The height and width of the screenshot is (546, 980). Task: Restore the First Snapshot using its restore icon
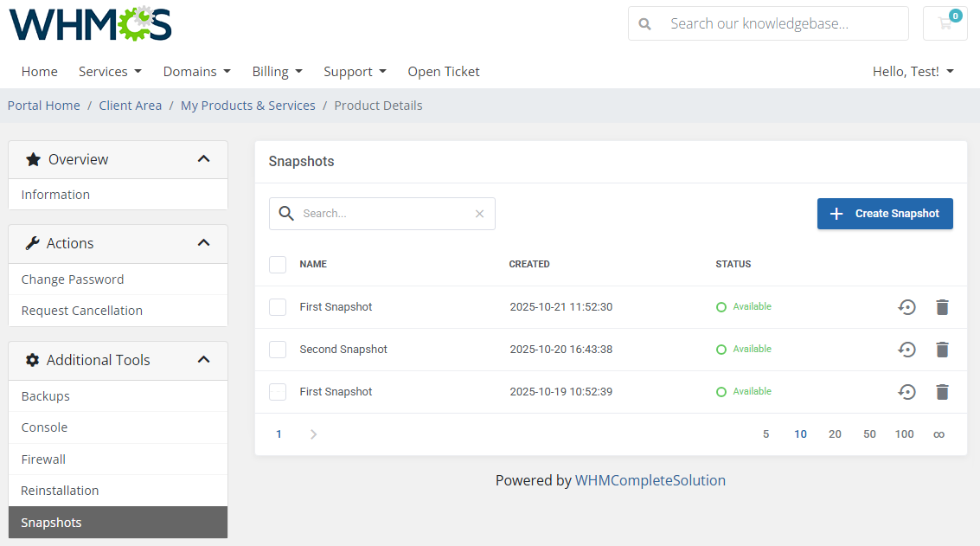coord(906,306)
